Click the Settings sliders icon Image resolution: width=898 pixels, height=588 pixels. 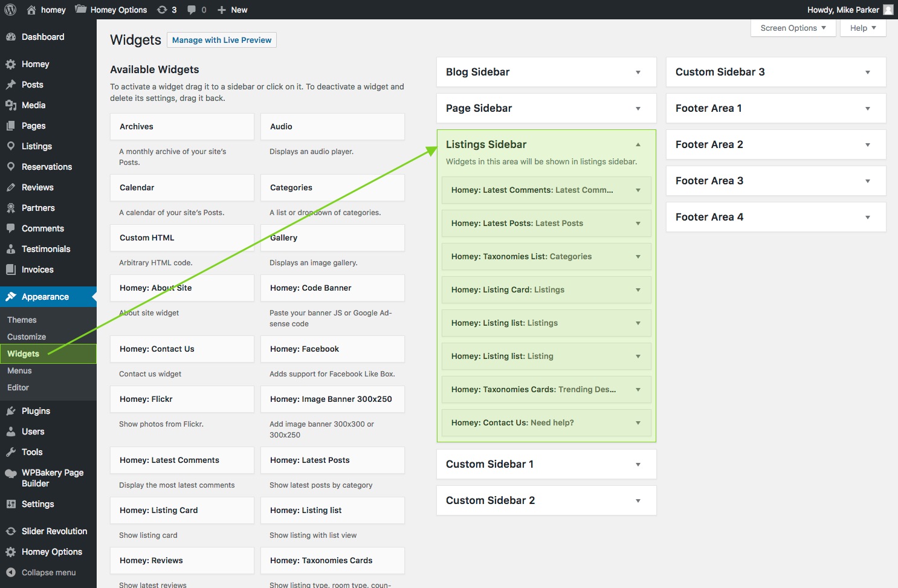tap(11, 504)
